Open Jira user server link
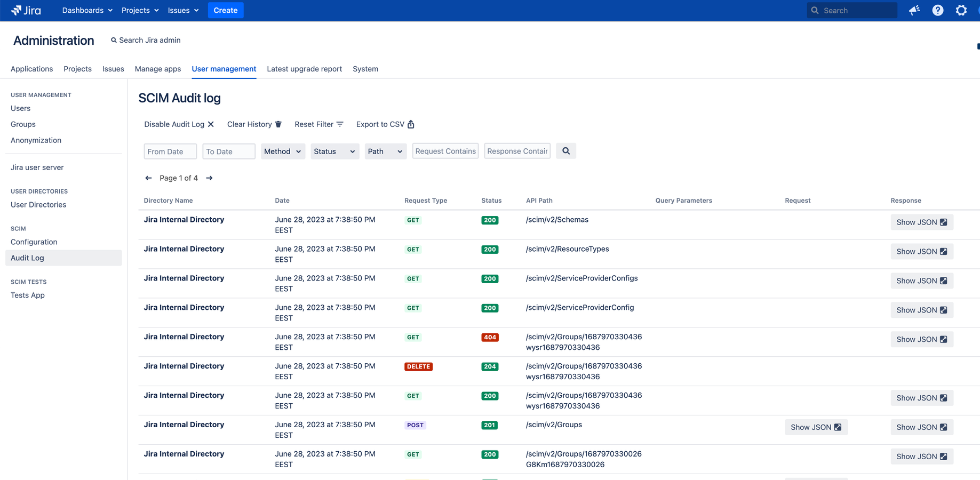980x480 pixels. click(x=37, y=167)
